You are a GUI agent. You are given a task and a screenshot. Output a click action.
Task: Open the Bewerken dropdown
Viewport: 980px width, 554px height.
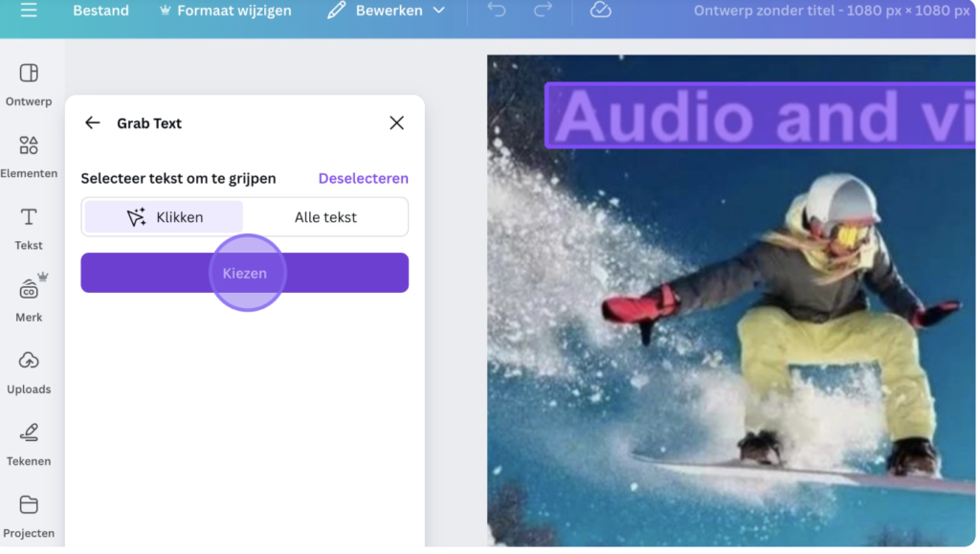tap(387, 11)
